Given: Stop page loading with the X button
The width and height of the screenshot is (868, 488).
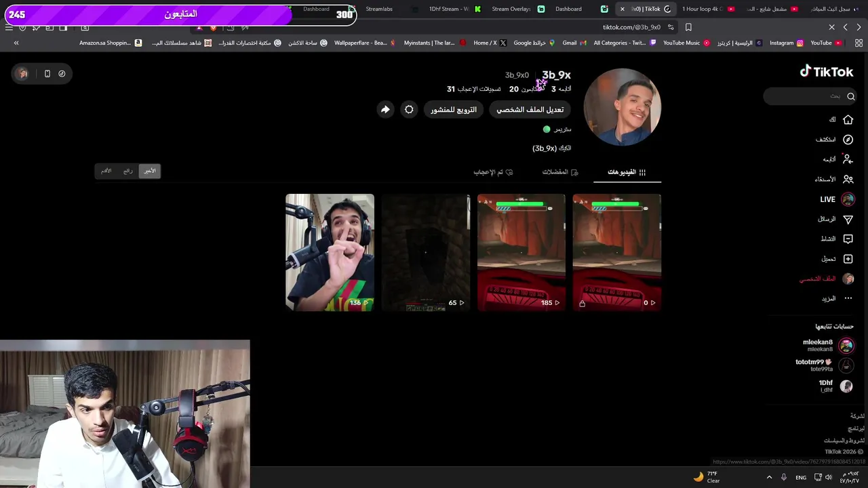Looking at the screenshot, I should [x=831, y=27].
